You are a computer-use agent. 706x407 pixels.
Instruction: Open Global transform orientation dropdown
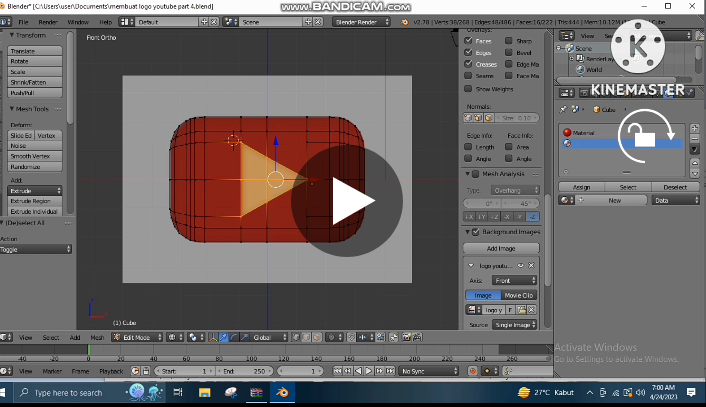coord(269,337)
